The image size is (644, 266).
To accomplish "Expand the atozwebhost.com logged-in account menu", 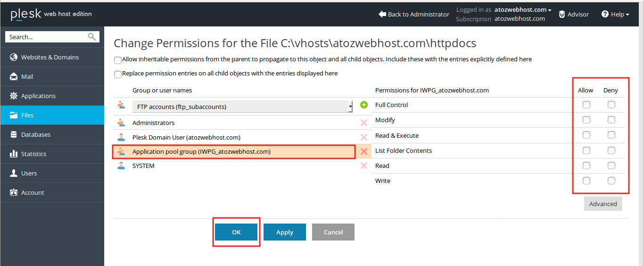I will 523,9.
